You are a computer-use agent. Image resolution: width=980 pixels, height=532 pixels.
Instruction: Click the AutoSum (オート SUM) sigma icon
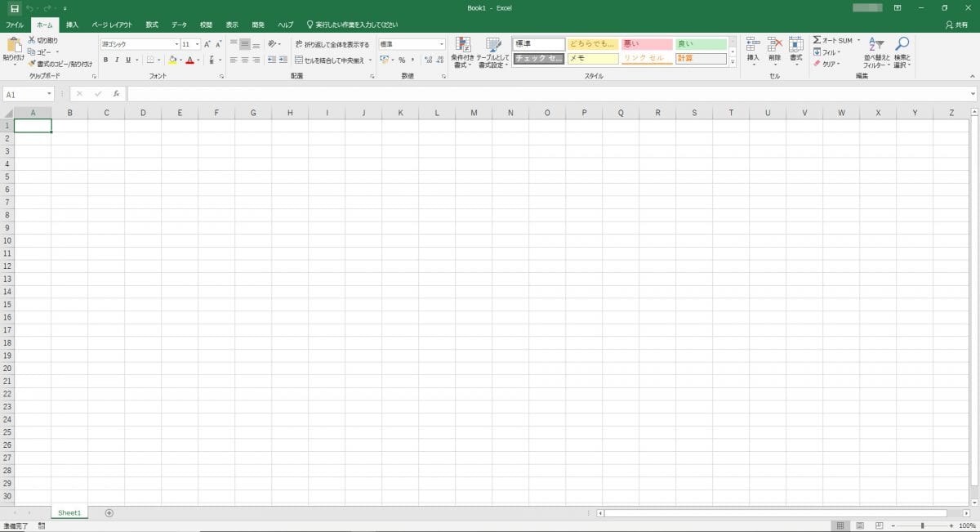pyautogui.click(x=817, y=40)
